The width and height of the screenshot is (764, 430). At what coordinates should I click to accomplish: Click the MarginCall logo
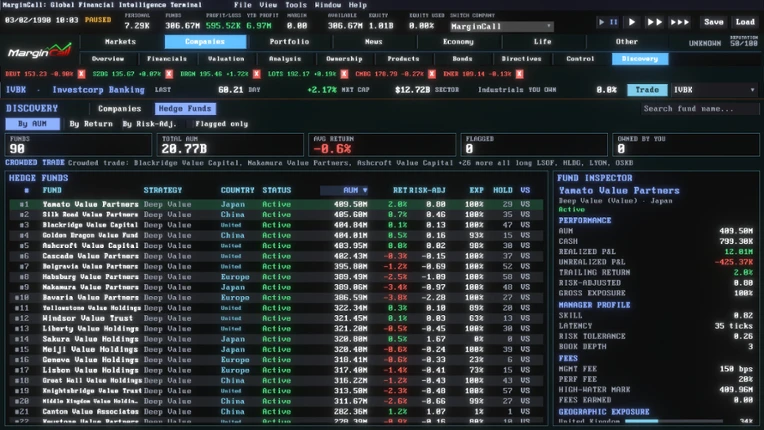coord(39,51)
